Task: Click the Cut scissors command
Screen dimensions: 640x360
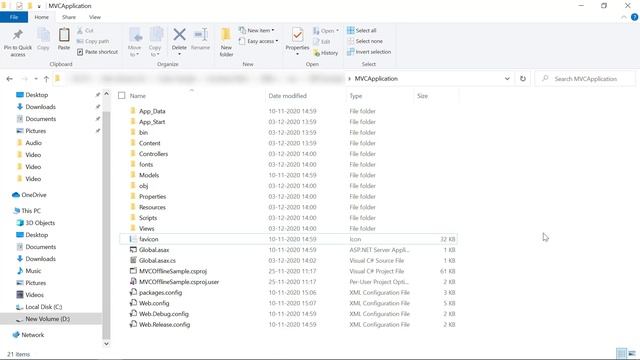Action: tap(85, 31)
